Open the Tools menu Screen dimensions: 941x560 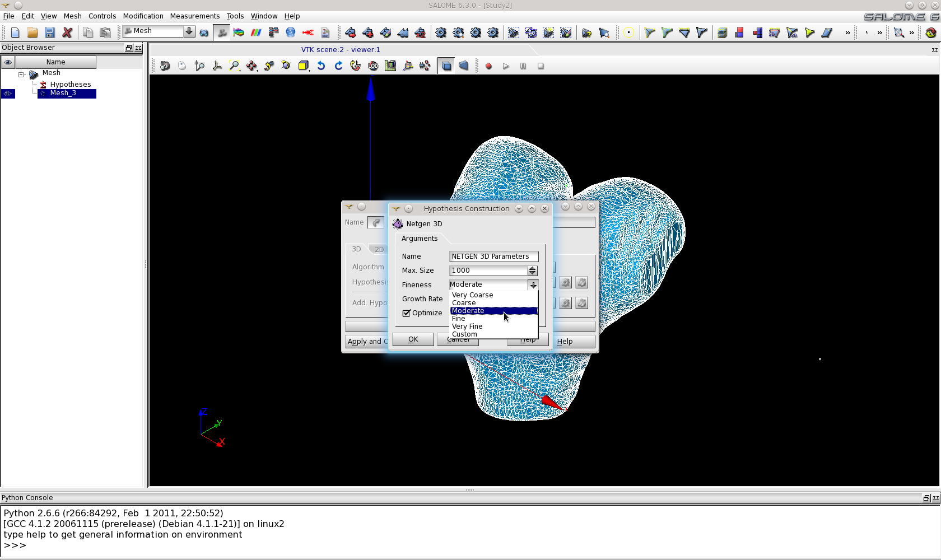235,16
